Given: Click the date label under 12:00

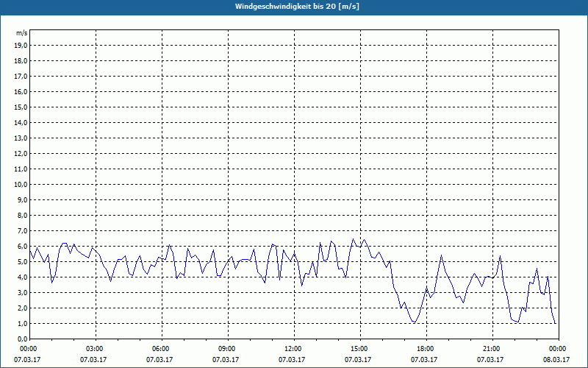Looking at the screenshot, I should point(291,360).
